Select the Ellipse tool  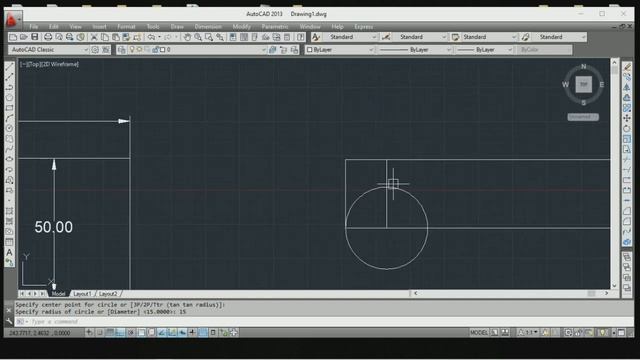point(9,160)
